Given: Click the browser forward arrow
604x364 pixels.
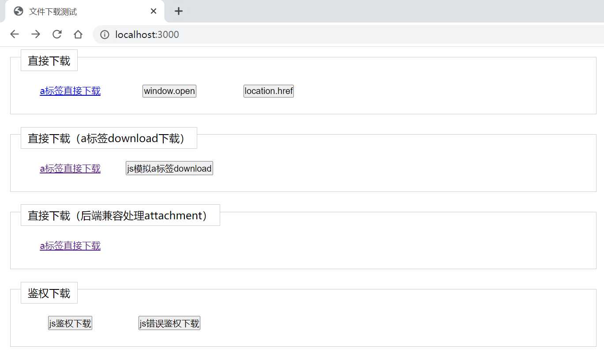Looking at the screenshot, I should pyautogui.click(x=36, y=34).
